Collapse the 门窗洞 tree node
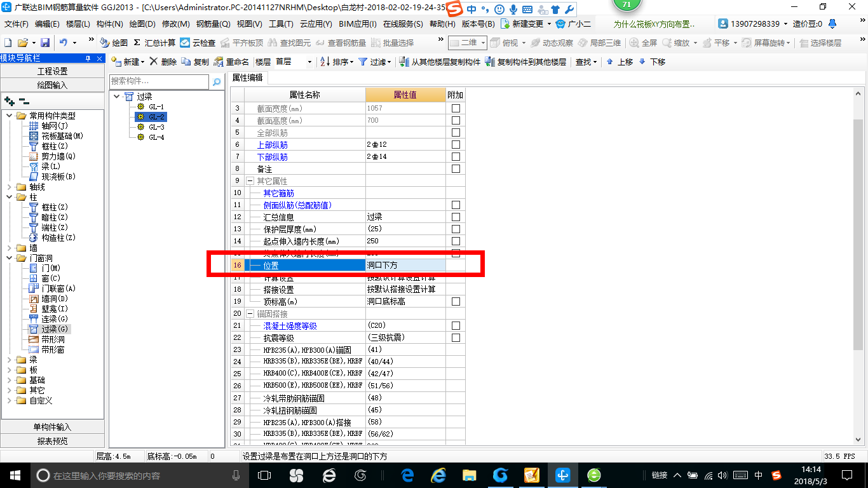 10,258
